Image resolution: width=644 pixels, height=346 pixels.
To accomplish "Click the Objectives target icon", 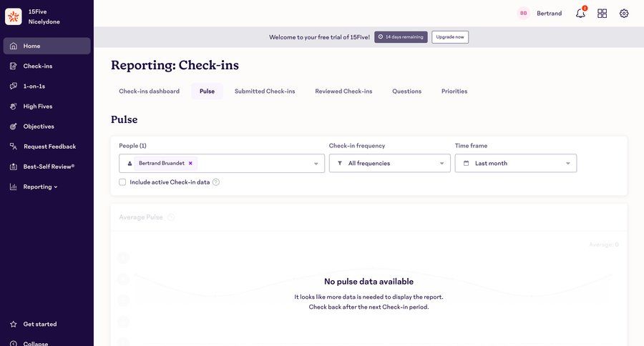I will [x=14, y=127].
